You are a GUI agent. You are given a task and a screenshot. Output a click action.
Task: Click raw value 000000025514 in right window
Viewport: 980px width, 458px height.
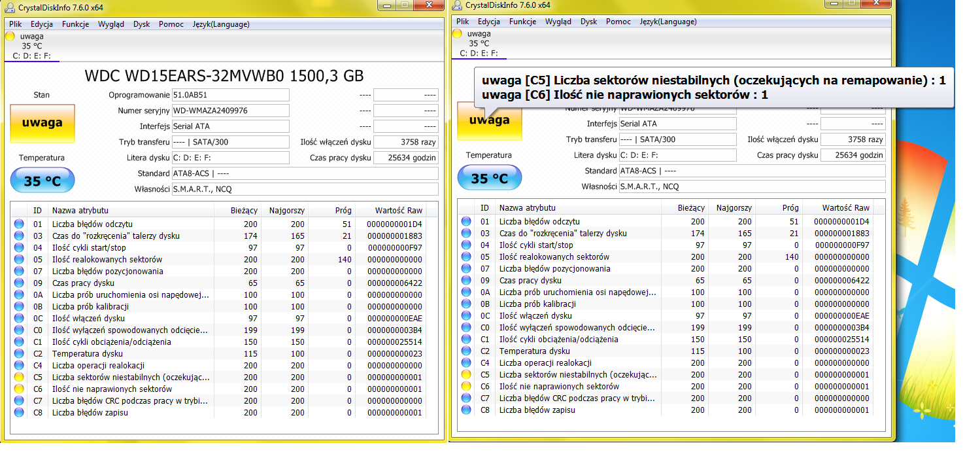[842, 339]
